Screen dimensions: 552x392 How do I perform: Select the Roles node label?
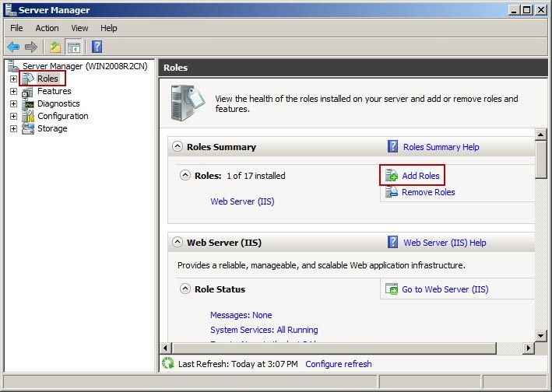[47, 79]
